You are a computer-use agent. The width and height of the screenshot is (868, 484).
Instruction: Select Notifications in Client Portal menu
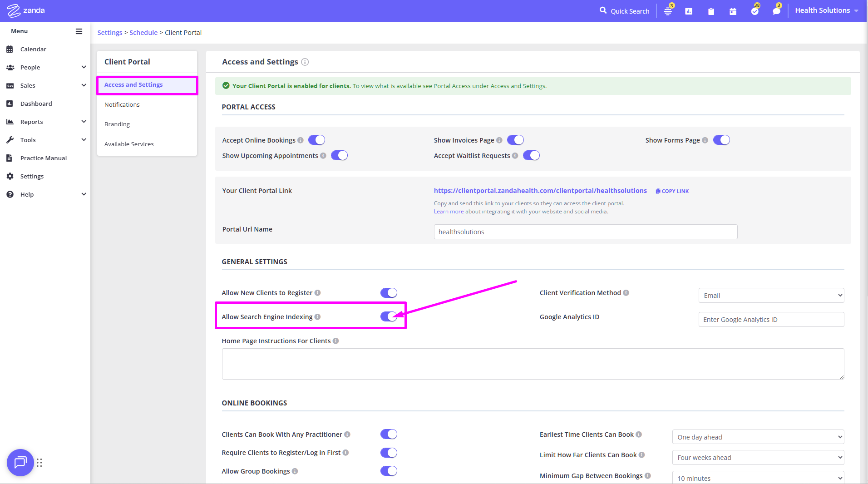122,105
